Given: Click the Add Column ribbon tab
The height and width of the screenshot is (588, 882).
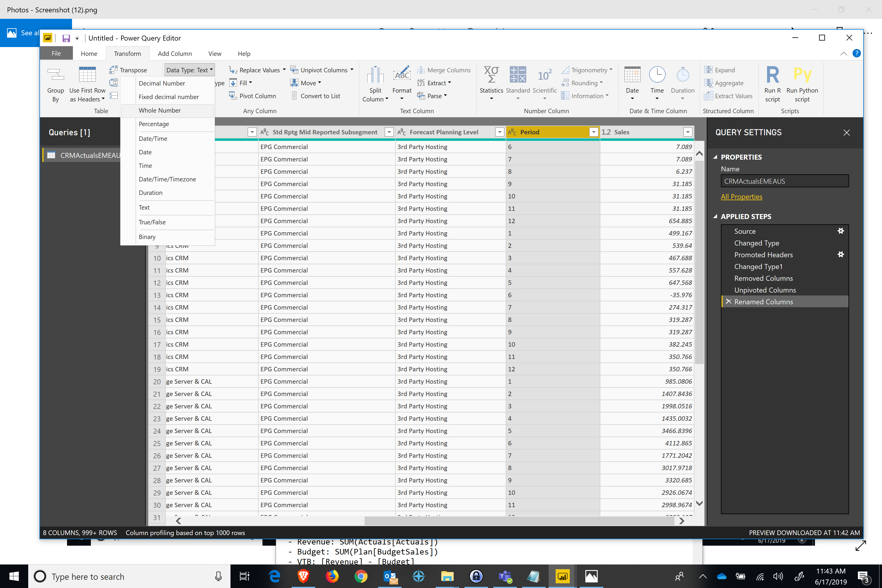Looking at the screenshot, I should (174, 53).
